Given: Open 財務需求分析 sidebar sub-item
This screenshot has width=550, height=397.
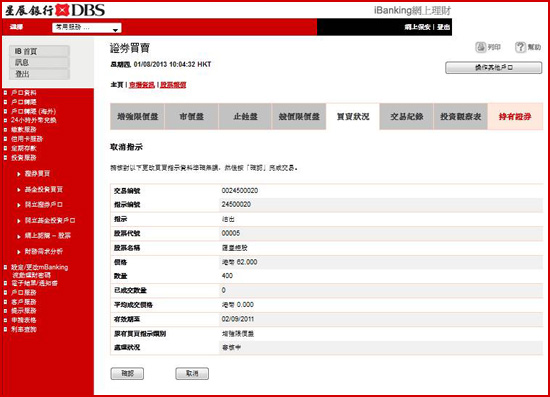Looking at the screenshot, I should pos(43,251).
